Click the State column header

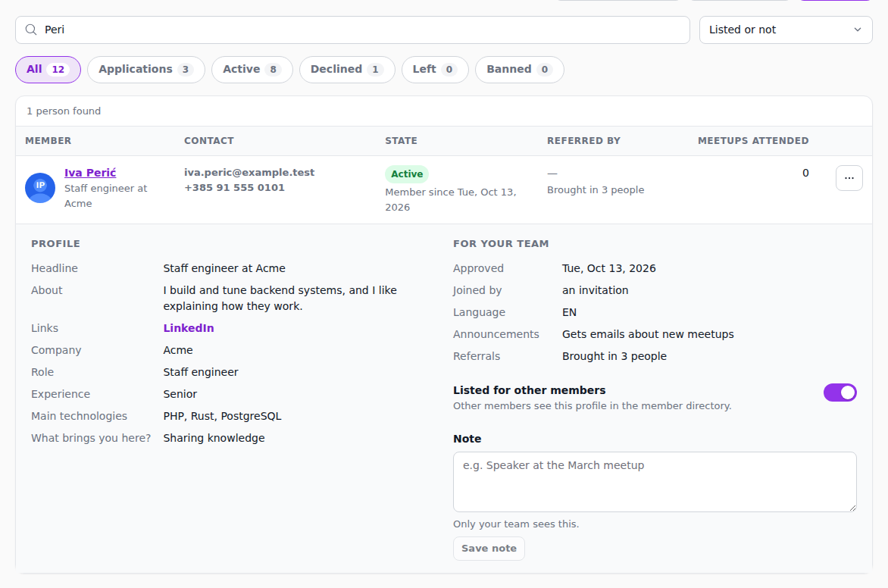pyautogui.click(x=401, y=140)
